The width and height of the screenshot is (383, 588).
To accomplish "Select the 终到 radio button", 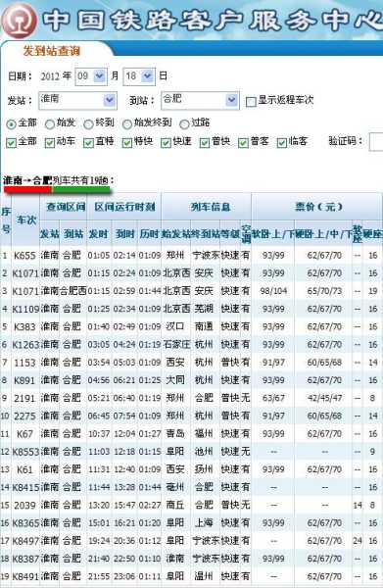I will pyautogui.click(x=88, y=123).
